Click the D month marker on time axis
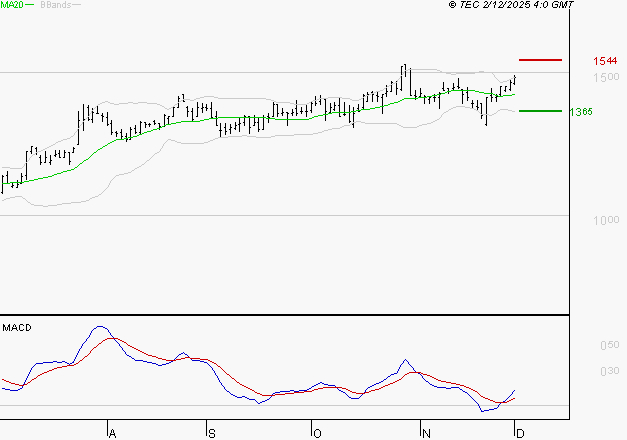The height and width of the screenshot is (440, 627). [520, 434]
